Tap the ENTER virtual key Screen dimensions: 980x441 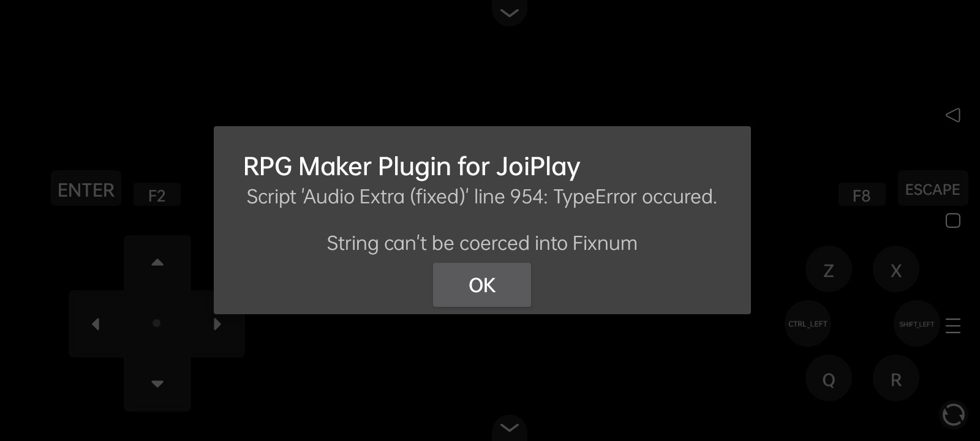click(86, 189)
